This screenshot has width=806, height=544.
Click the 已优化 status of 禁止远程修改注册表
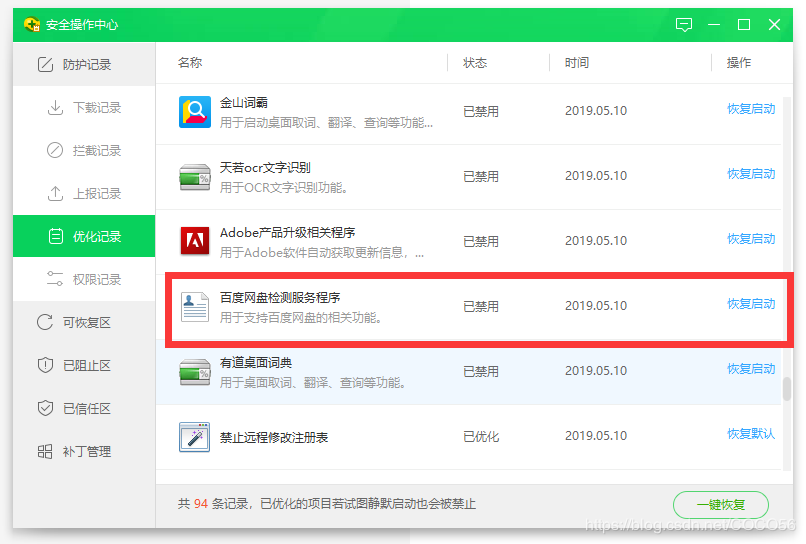tap(481, 437)
